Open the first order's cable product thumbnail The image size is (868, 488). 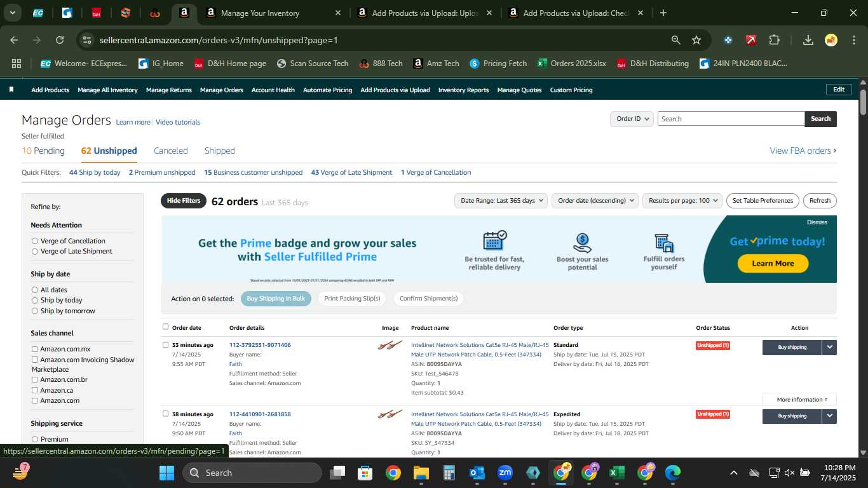click(x=390, y=346)
